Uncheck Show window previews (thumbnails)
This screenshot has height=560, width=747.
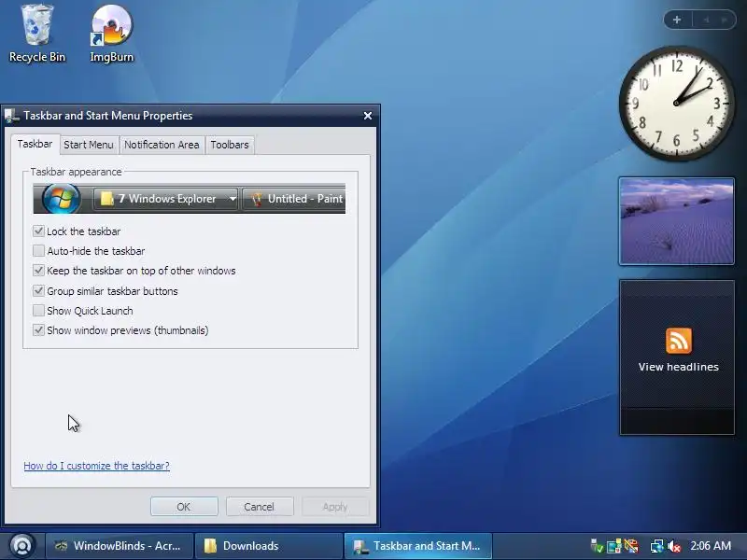coord(38,330)
